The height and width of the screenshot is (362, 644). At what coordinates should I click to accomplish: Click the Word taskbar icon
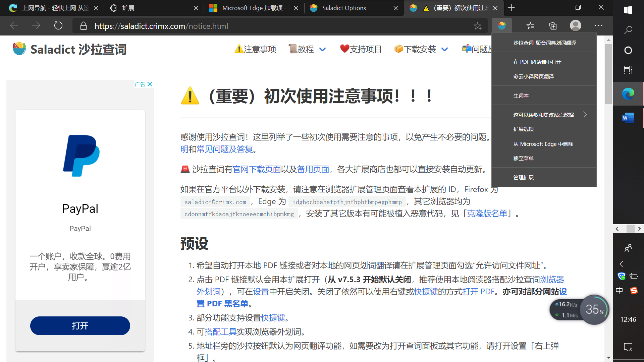[628, 118]
